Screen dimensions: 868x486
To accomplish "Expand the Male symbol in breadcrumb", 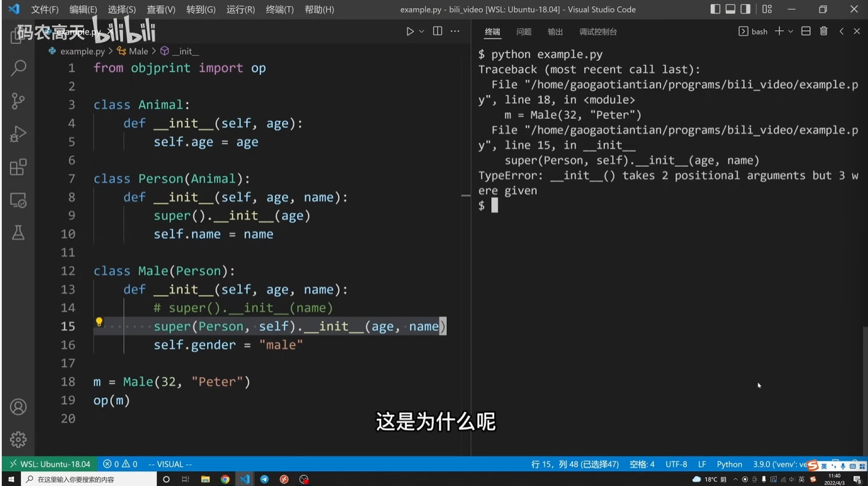I will 138,51.
